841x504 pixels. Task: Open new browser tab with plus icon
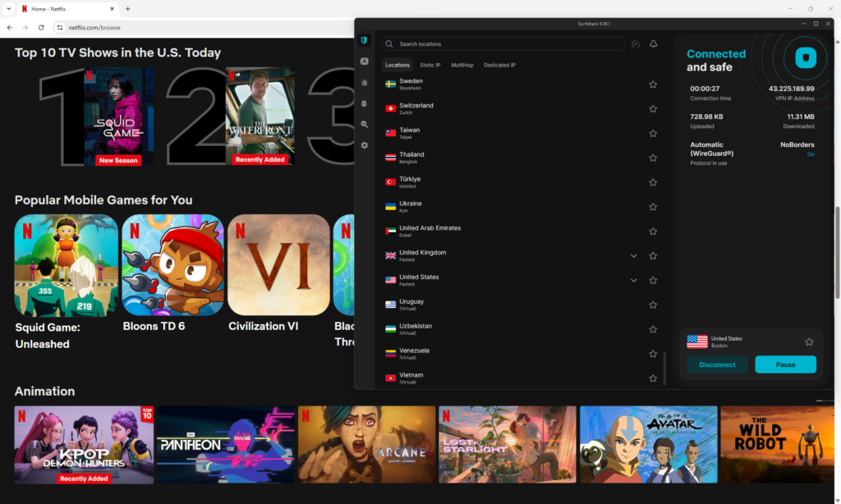127,8
